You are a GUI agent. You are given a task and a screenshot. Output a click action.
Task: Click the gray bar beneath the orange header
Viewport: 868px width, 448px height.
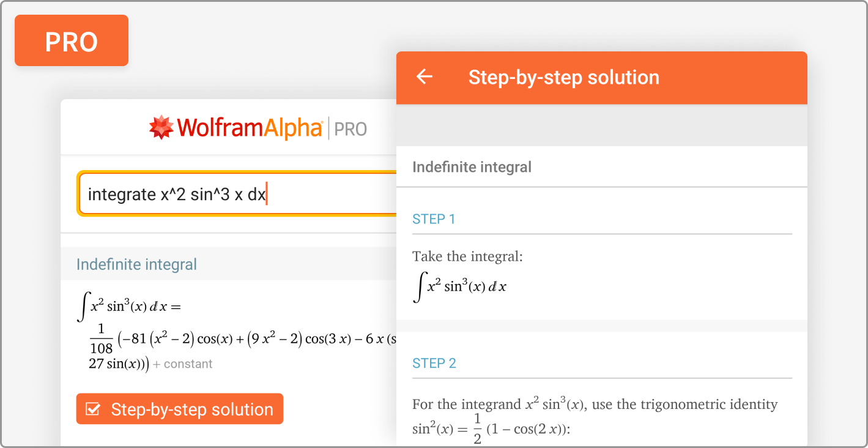click(x=601, y=125)
